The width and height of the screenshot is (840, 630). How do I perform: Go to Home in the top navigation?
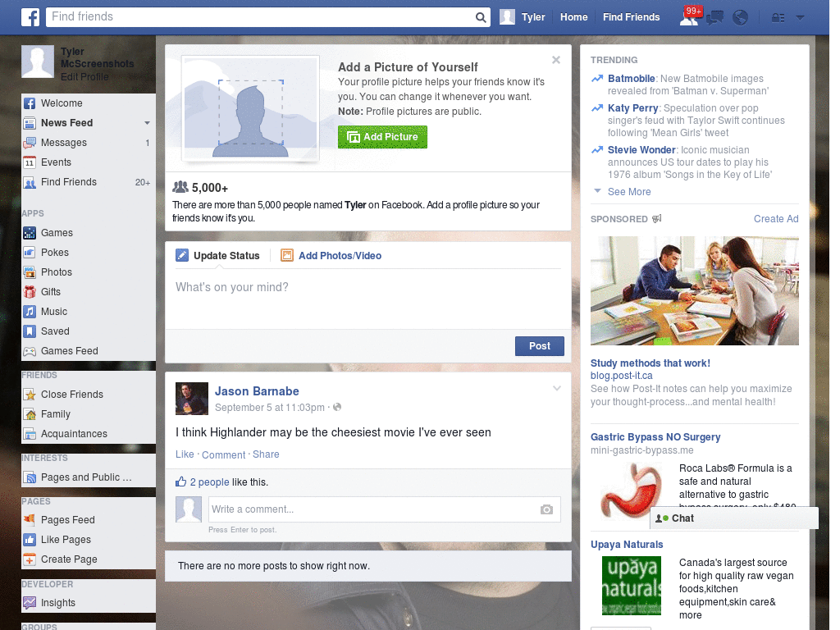(573, 16)
